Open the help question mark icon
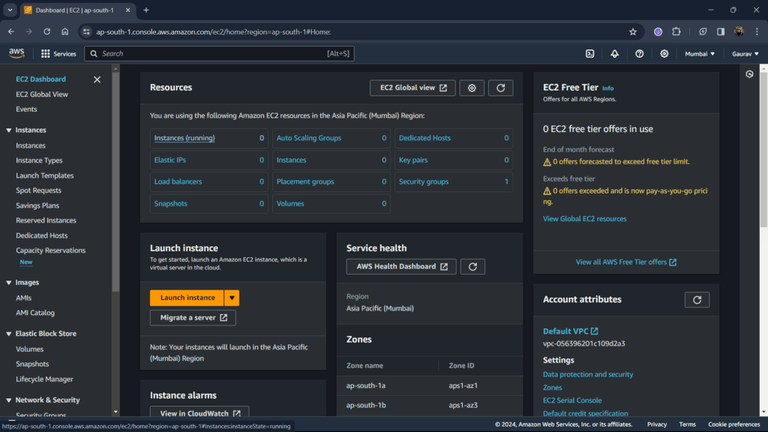Screen dimensions: 768x432 (639, 54)
